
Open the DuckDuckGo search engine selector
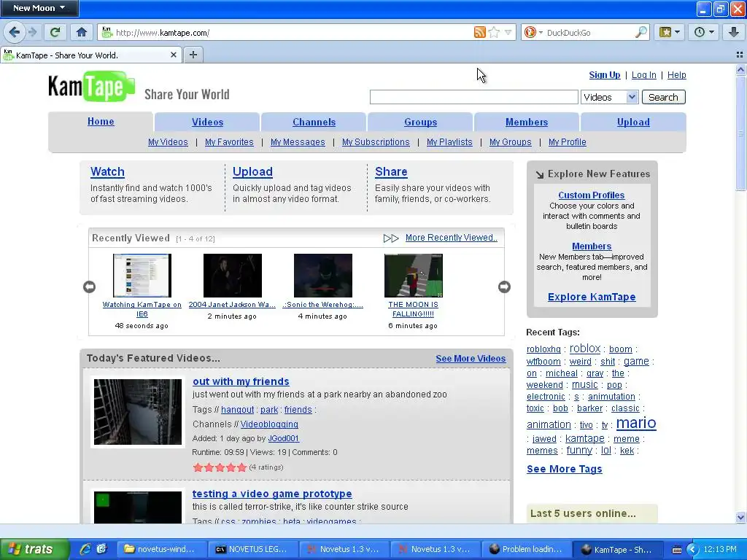point(533,32)
